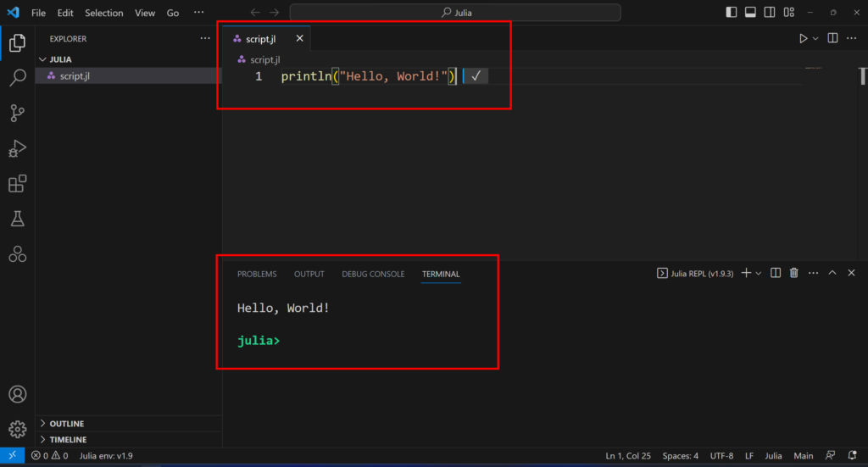Open the Explorer view in activity bar
The width and height of the screenshot is (868, 467).
pos(17,42)
